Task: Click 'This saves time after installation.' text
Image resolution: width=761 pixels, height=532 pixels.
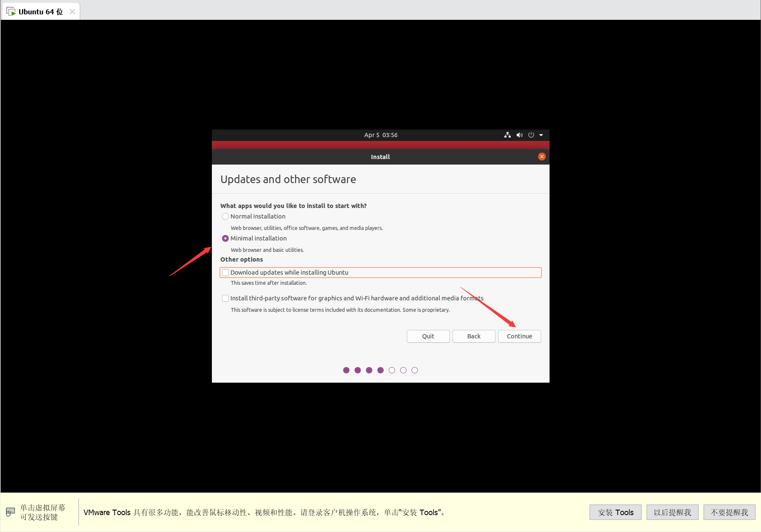Action: [x=268, y=283]
